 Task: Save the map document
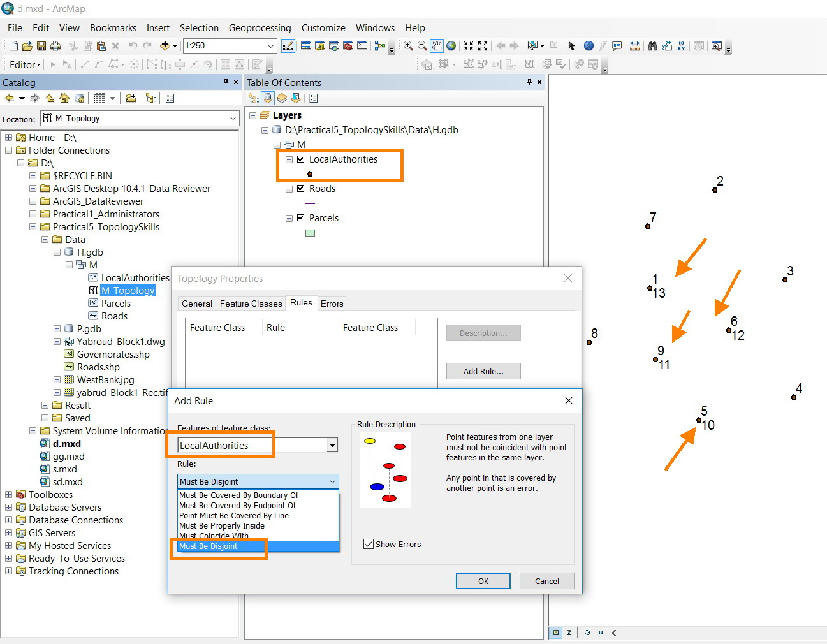tap(41, 46)
